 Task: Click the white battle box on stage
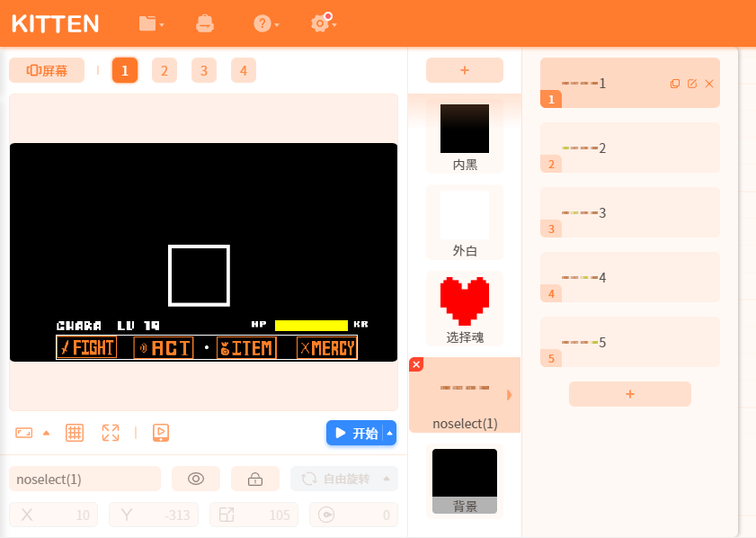click(x=200, y=275)
